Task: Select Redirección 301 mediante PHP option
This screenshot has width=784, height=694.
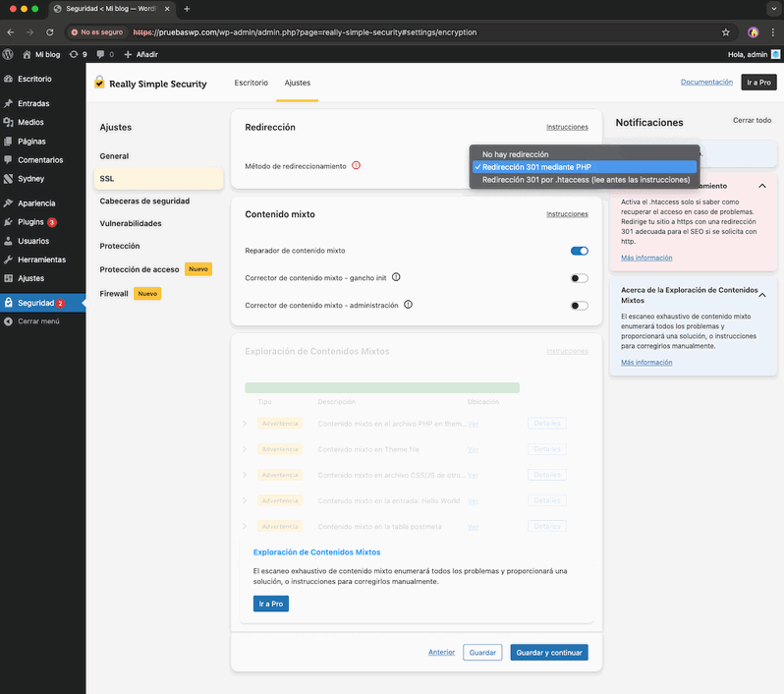Action: 584,167
